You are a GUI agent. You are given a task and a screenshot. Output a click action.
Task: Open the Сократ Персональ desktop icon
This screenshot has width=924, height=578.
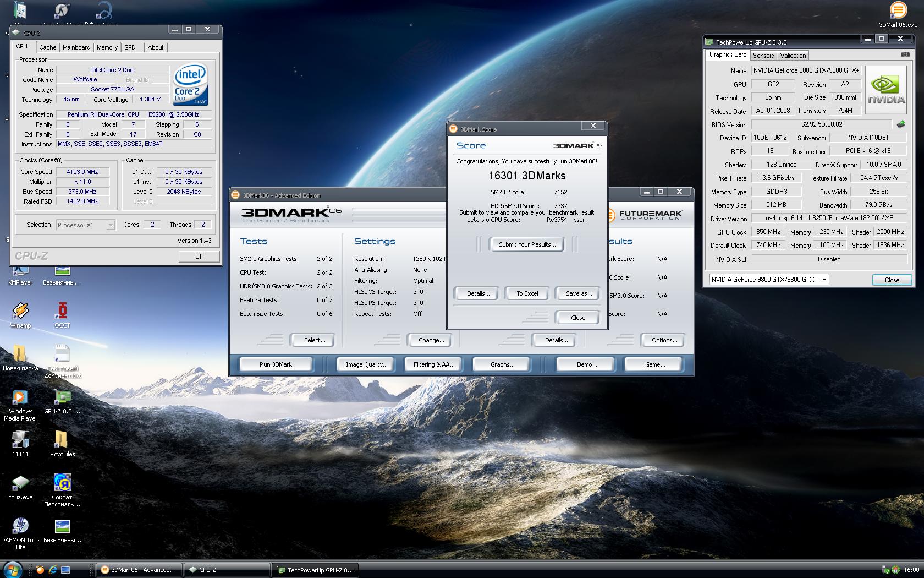(62, 490)
